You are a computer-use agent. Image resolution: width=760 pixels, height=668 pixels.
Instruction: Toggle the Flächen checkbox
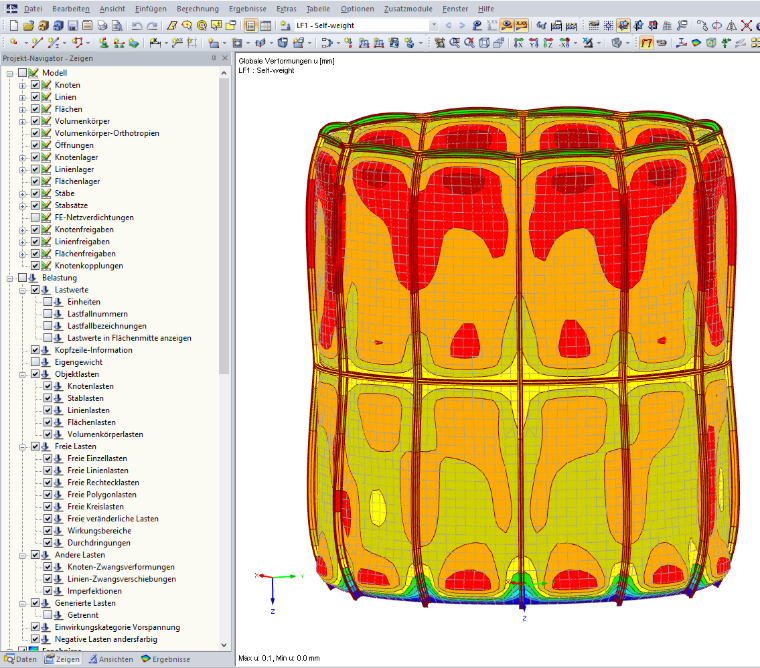pyautogui.click(x=35, y=109)
